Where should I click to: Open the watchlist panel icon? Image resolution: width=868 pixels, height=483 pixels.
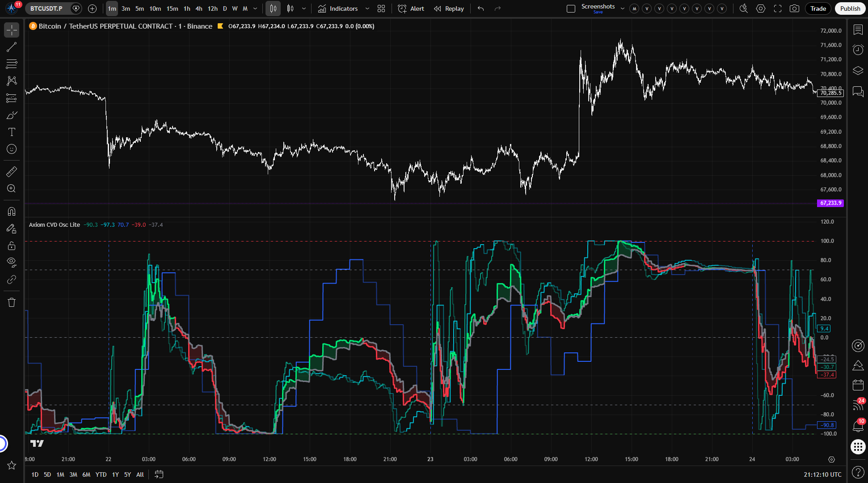pos(858,30)
